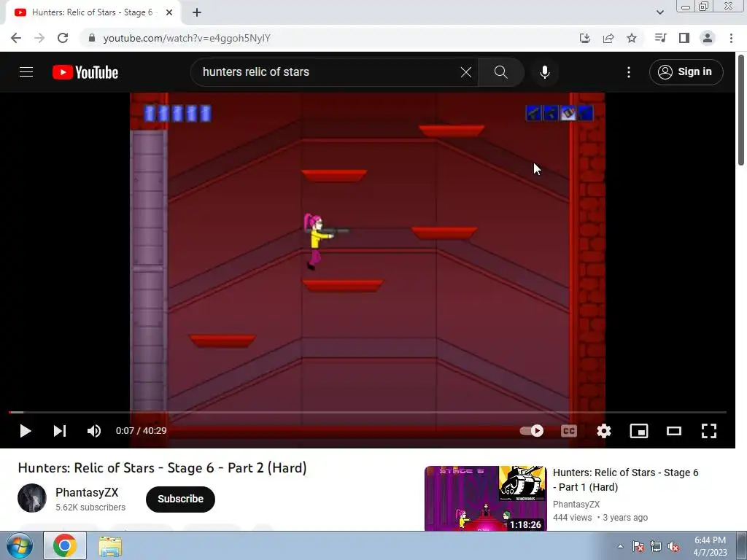
Task: Open PhantasyZX channel avatar
Action: 32,498
